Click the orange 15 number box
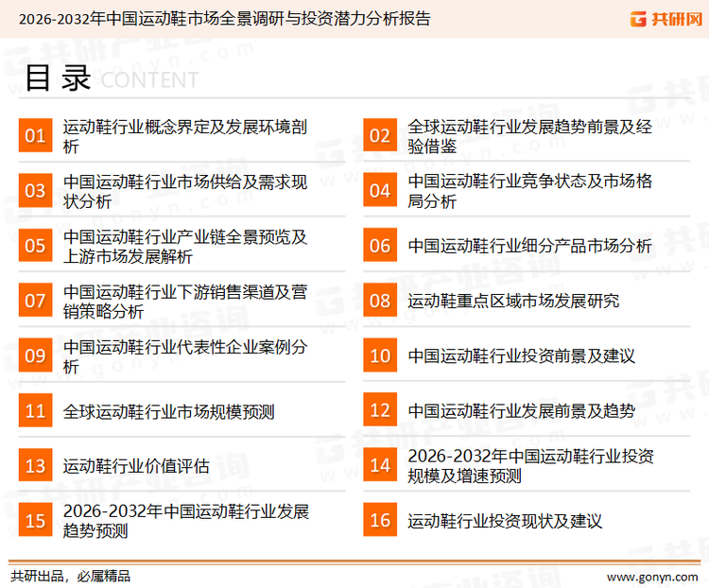Viewport: 709px width, 588px height. [35, 520]
